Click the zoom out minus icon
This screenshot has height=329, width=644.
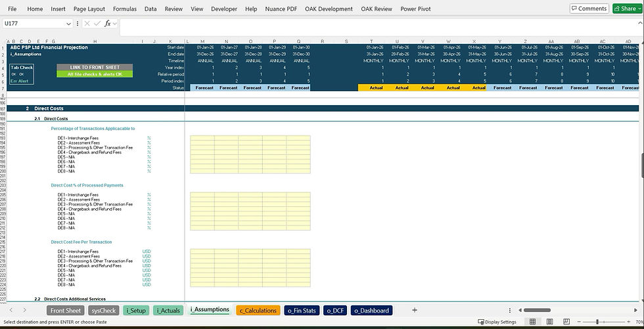coord(580,322)
